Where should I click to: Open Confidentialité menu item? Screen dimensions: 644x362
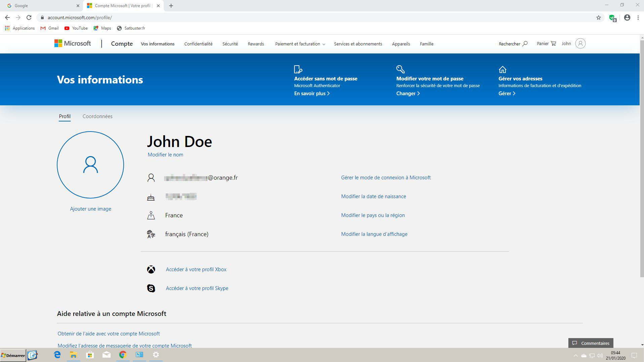click(198, 44)
